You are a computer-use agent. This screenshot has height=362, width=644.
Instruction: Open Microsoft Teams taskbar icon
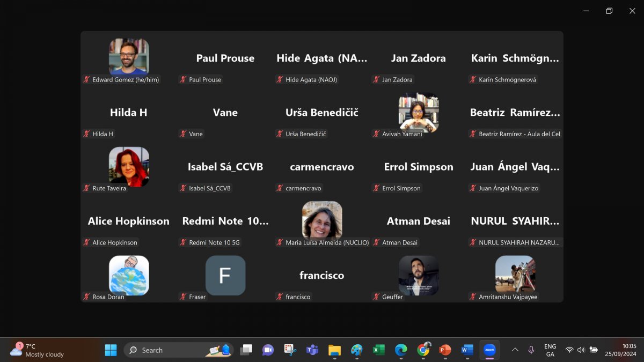[x=312, y=350]
